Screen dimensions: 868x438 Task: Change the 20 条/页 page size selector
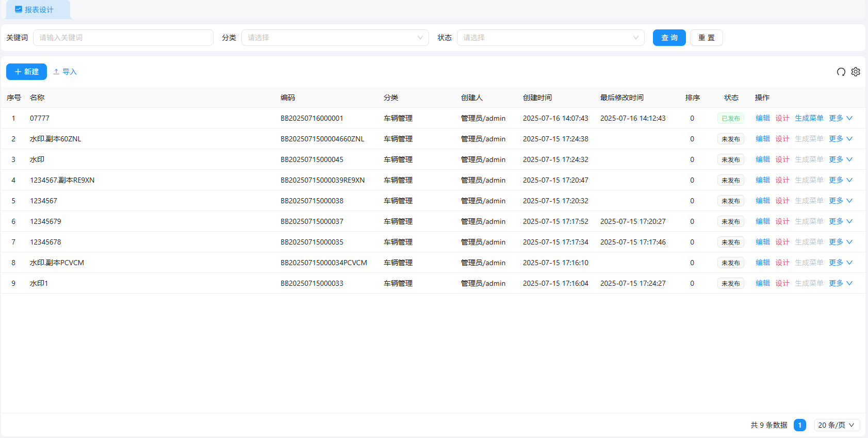pyautogui.click(x=837, y=425)
